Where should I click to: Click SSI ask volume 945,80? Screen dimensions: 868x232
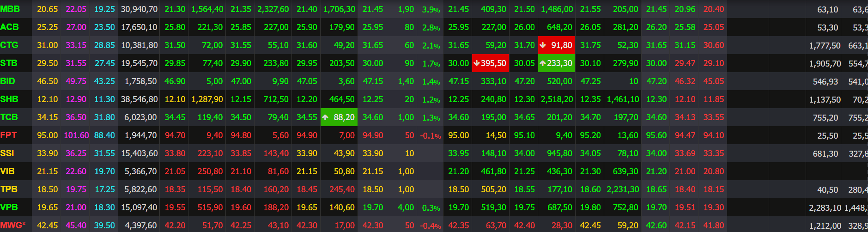[x=559, y=153]
